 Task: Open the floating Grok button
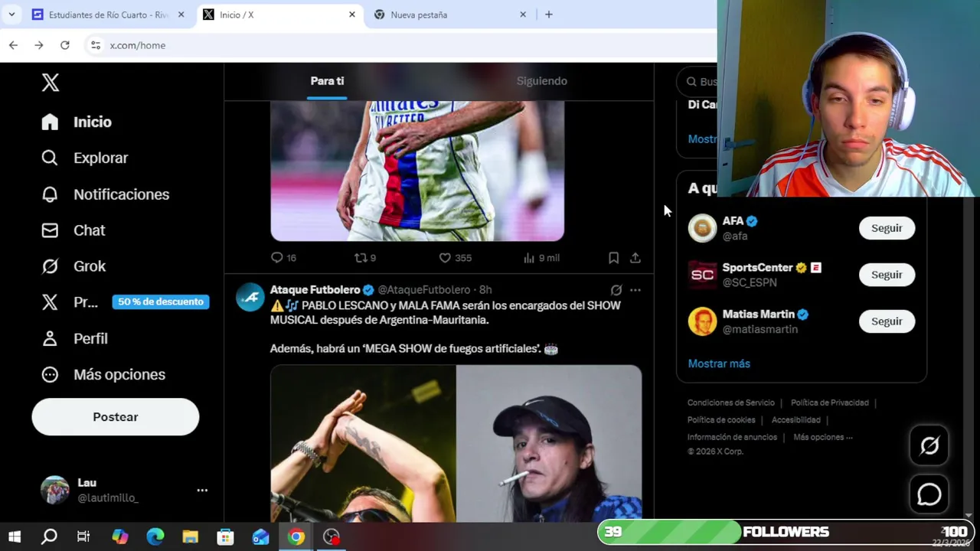point(929,445)
